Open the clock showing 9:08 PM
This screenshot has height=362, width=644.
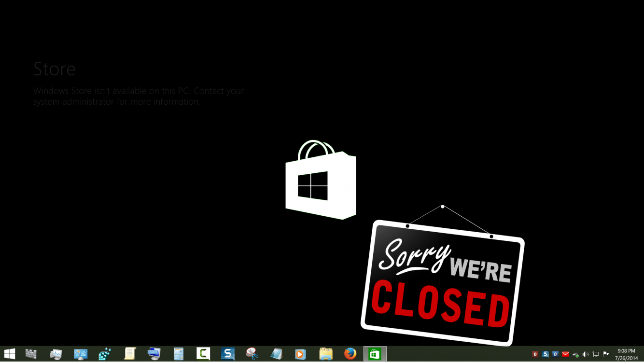point(626,354)
